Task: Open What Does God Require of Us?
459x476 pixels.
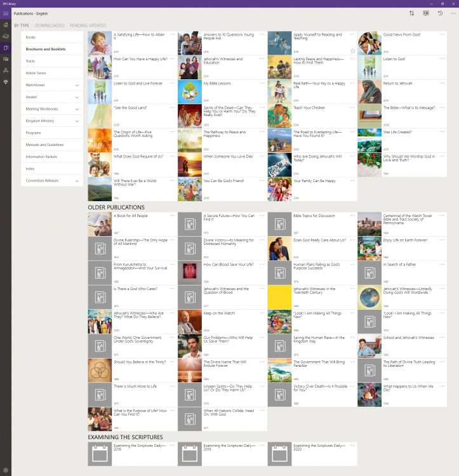Action: [x=132, y=165]
